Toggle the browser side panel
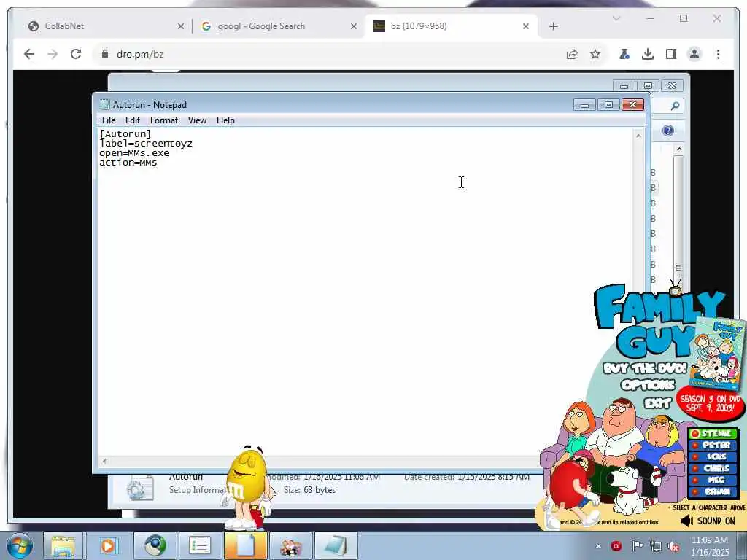The height and width of the screenshot is (560, 747). pos(671,54)
